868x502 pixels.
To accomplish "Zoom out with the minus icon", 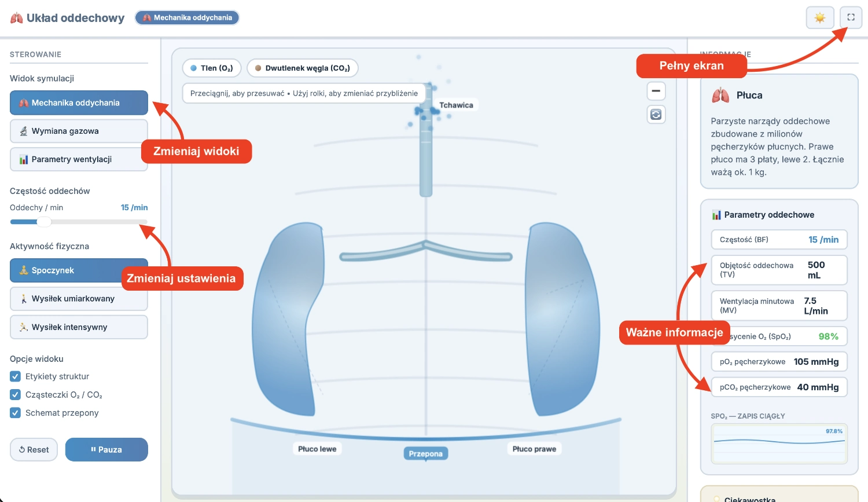I will tap(656, 91).
